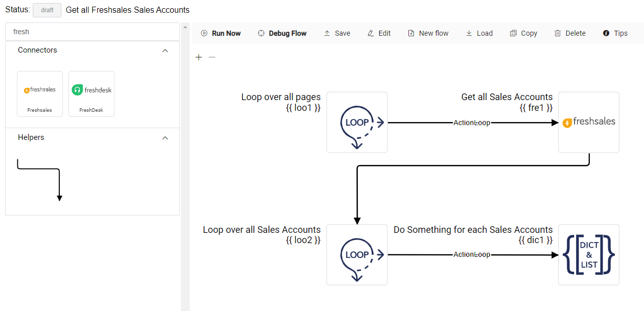Collapse the Connectors section
This screenshot has height=311, width=644.
coord(165,51)
